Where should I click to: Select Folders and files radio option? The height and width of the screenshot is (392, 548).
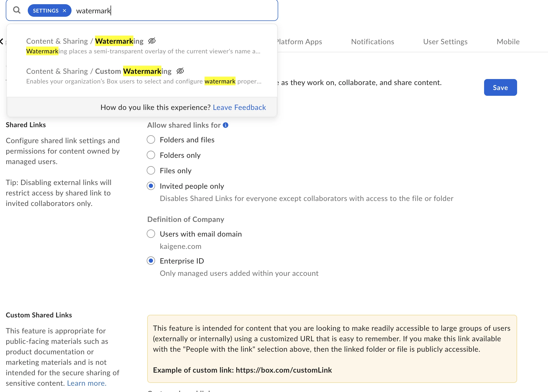tap(151, 139)
